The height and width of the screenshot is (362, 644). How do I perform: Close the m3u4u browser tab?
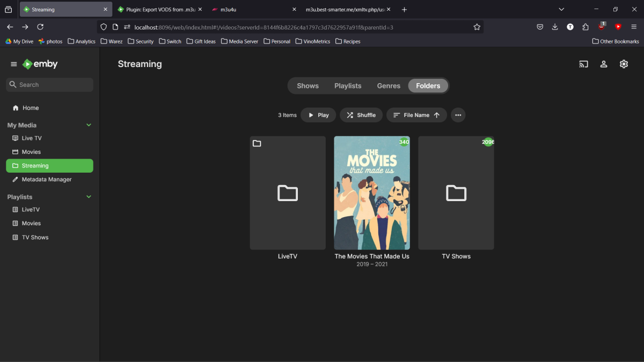[294, 10]
